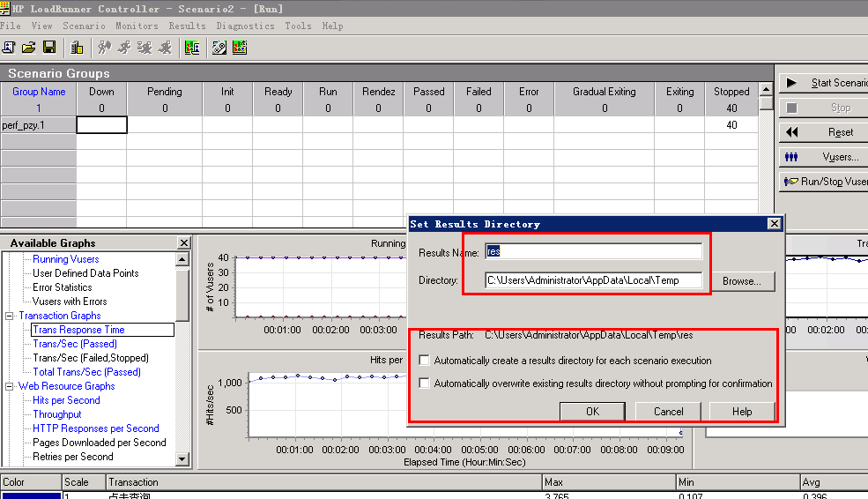Click the Analysis toolbar icon at toolbar end
868x499 pixels.
pos(240,48)
